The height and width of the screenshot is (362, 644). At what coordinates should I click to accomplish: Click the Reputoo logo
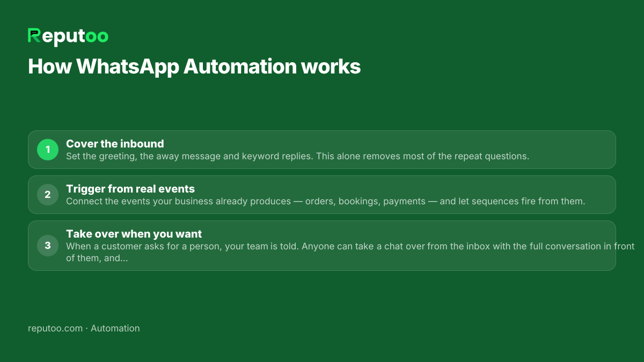click(68, 36)
